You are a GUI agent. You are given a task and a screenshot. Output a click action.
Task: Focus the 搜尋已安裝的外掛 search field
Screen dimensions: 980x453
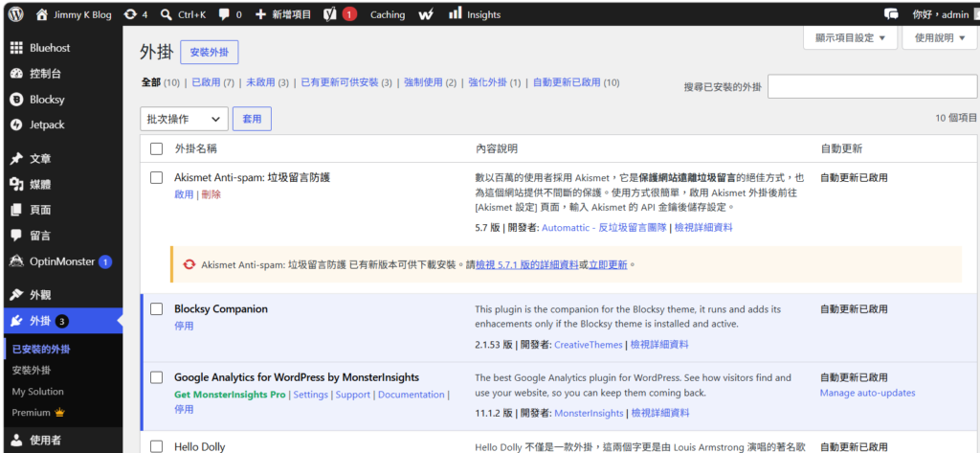[x=873, y=86]
